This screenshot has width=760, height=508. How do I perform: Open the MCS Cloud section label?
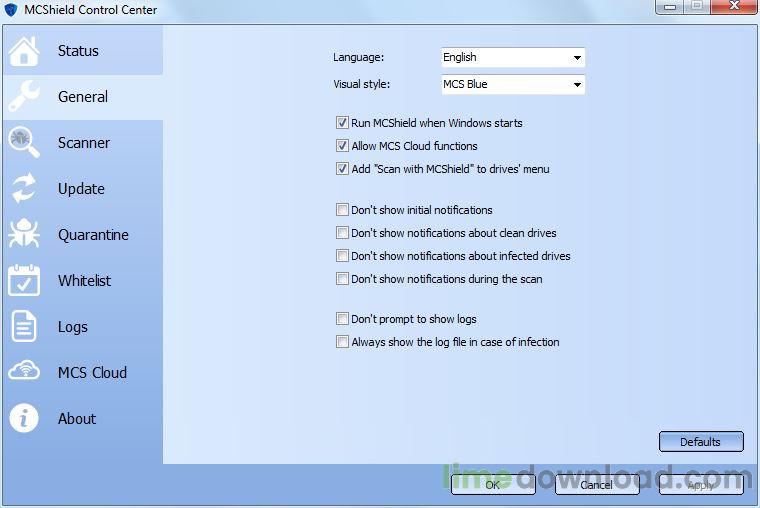coord(92,372)
